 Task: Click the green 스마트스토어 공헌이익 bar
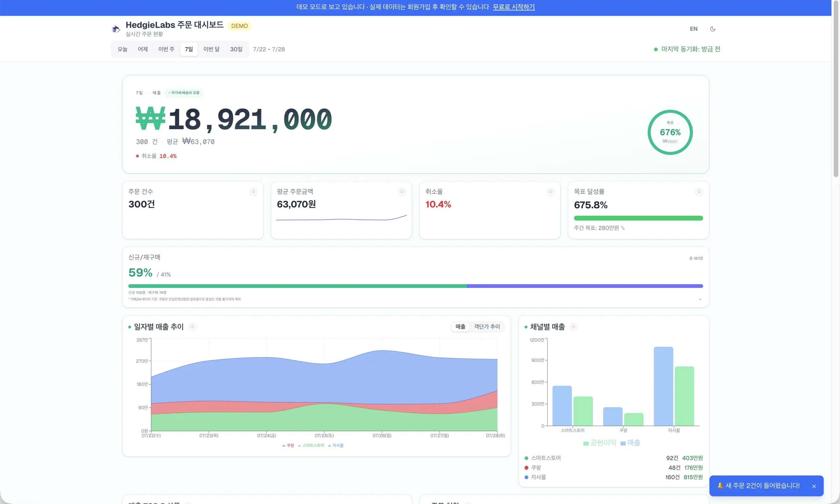click(583, 411)
